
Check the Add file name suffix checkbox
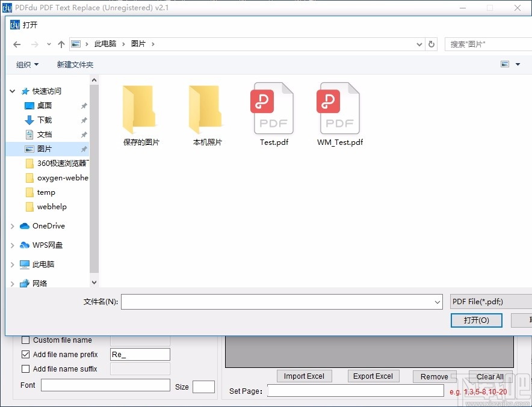(25, 369)
